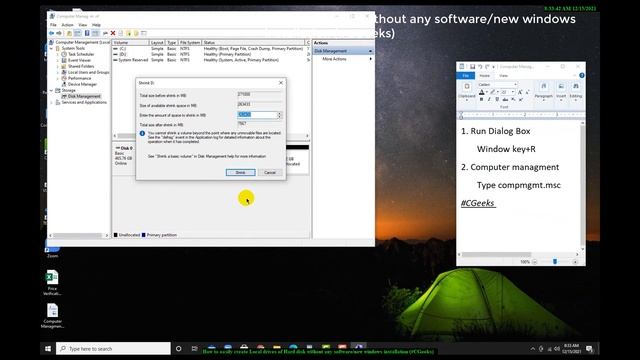The height and width of the screenshot is (360, 640).
Task: Toggle Bold formatting in WordPad
Action: [482, 100]
